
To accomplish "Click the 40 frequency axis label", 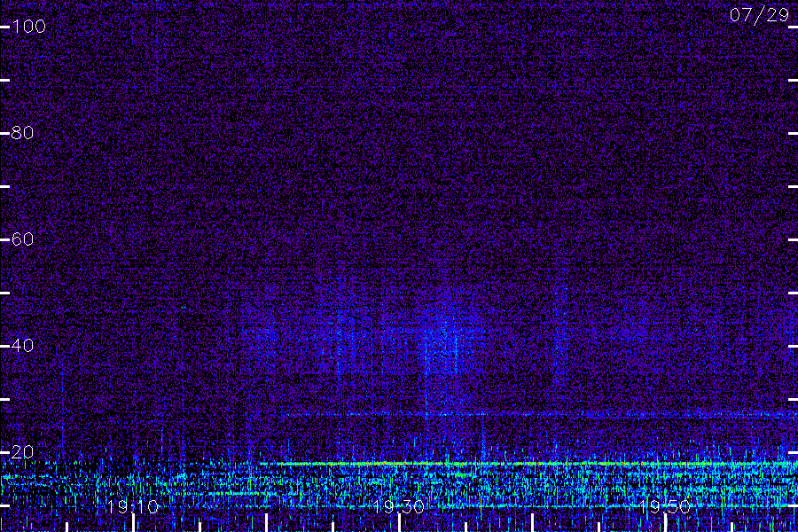I will pos(22,346).
